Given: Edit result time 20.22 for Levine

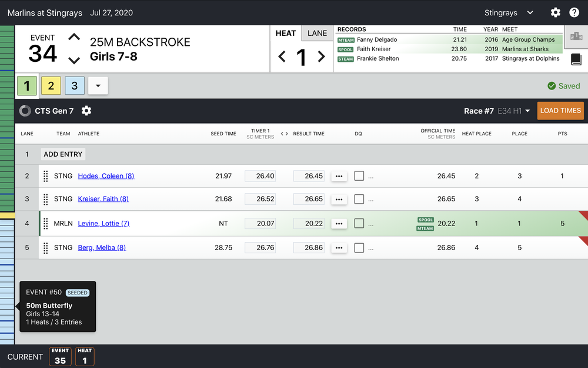Looking at the screenshot, I should pos(309,223).
